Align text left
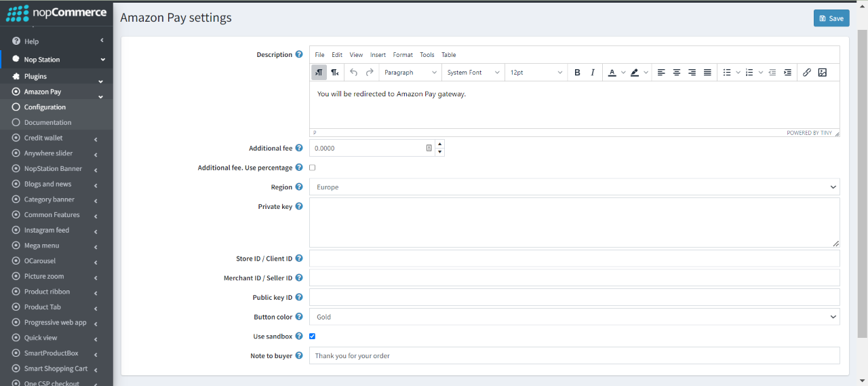 point(661,73)
